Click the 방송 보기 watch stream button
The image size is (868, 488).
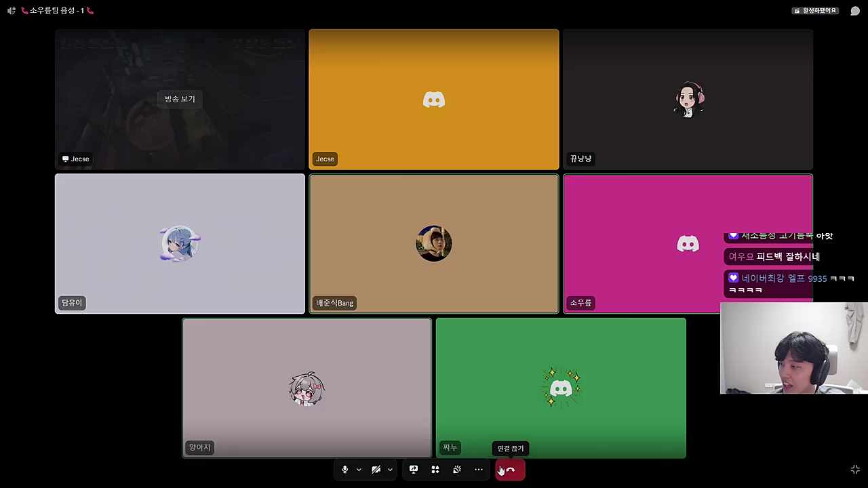pyautogui.click(x=180, y=99)
